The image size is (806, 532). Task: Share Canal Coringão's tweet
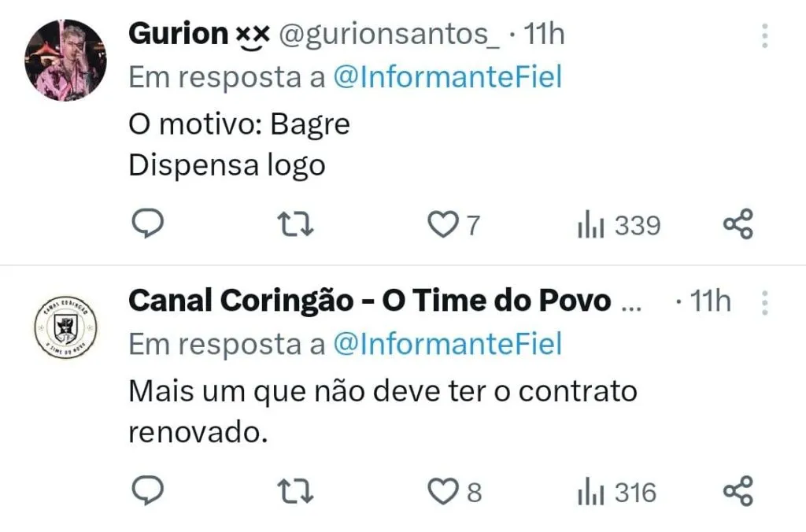738,492
